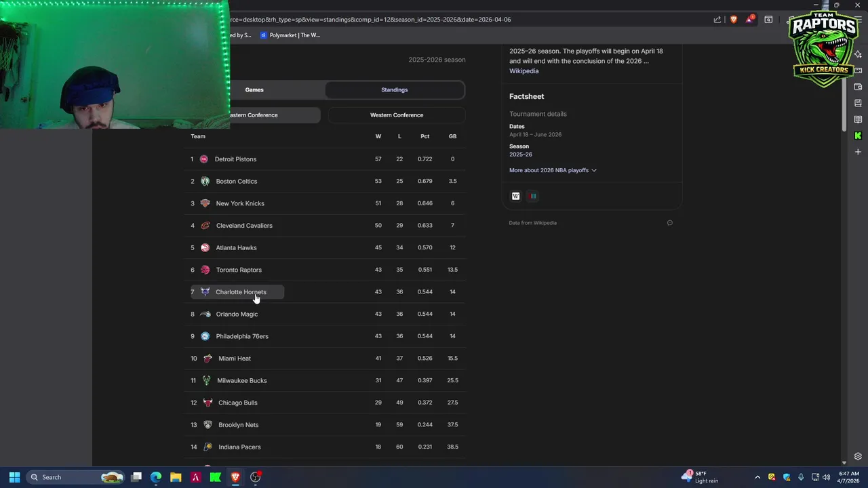The height and width of the screenshot is (488, 868).
Task: Launch Microsoft Edge from taskbar
Action: (156, 477)
